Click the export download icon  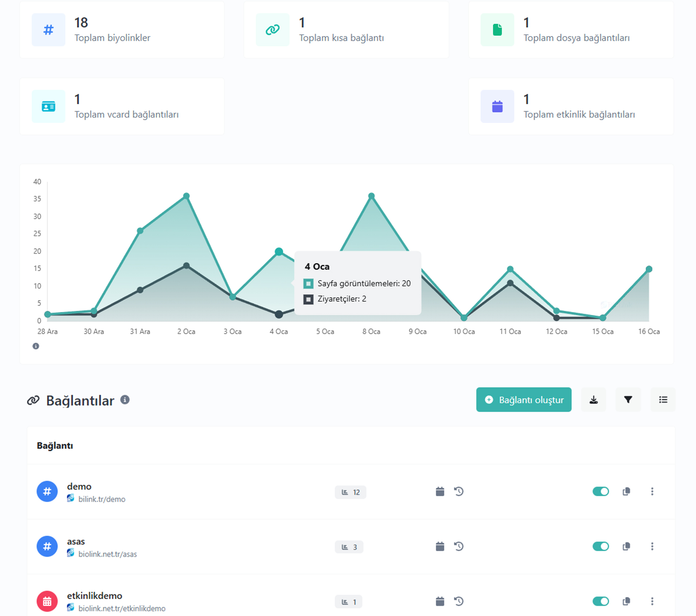pyautogui.click(x=593, y=399)
